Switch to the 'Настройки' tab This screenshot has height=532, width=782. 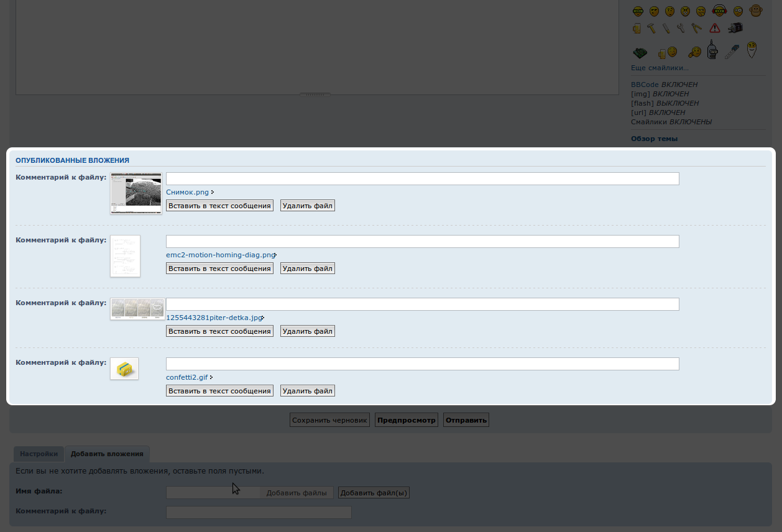pyautogui.click(x=39, y=454)
